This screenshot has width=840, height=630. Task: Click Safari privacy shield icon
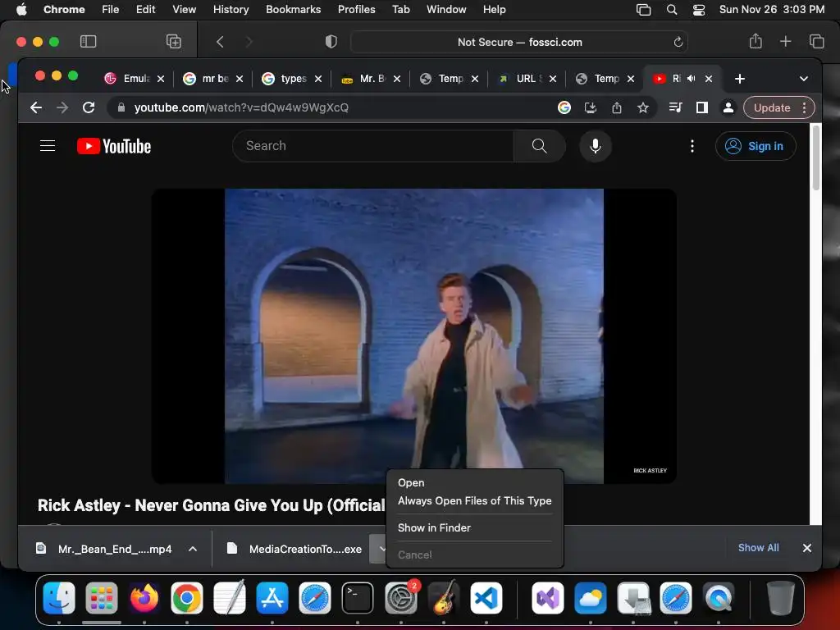pyautogui.click(x=331, y=42)
